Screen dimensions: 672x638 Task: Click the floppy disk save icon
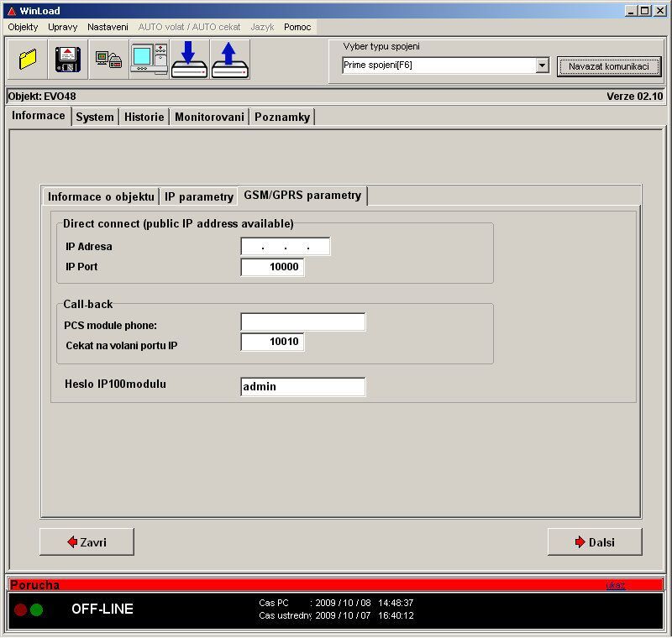click(x=68, y=59)
